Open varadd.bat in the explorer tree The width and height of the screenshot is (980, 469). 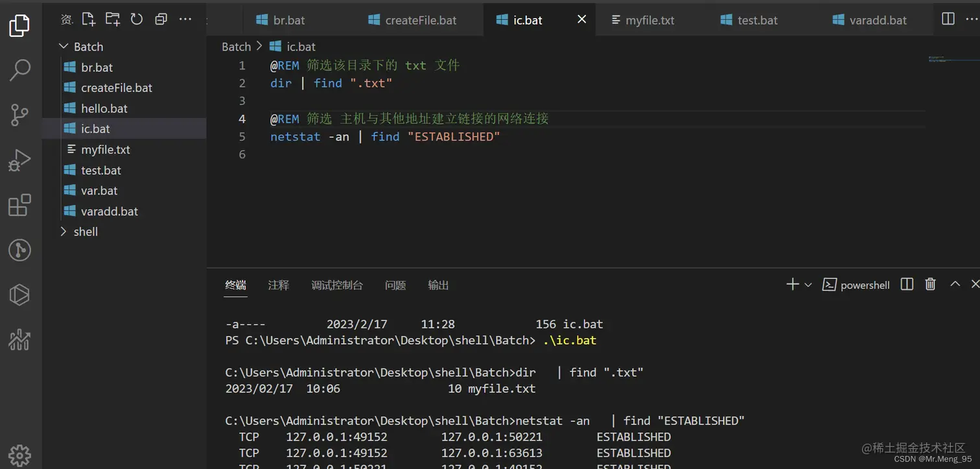tap(124, 211)
